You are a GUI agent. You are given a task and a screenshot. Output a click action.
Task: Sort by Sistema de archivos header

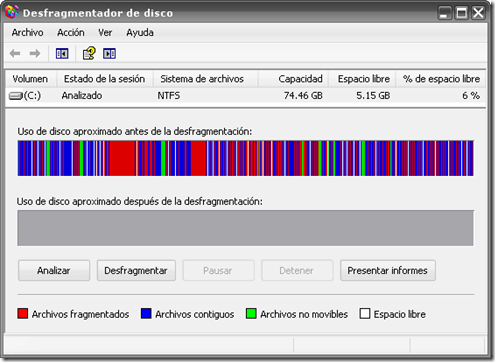[205, 79]
